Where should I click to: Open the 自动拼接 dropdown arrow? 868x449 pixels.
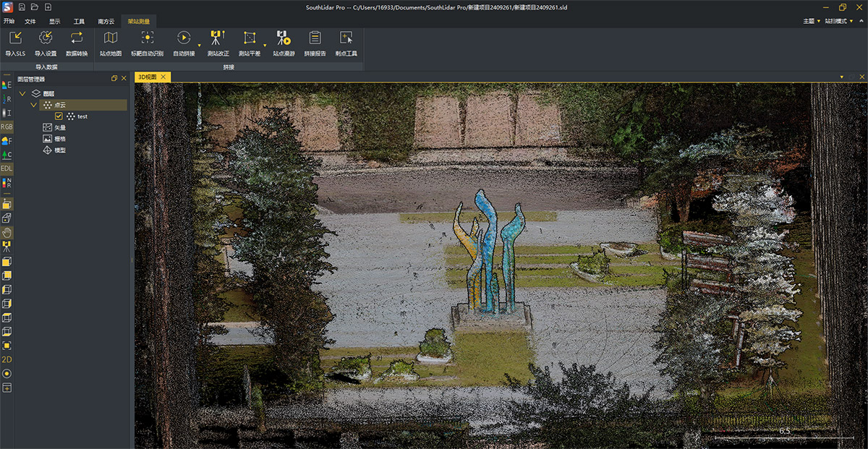click(x=200, y=45)
